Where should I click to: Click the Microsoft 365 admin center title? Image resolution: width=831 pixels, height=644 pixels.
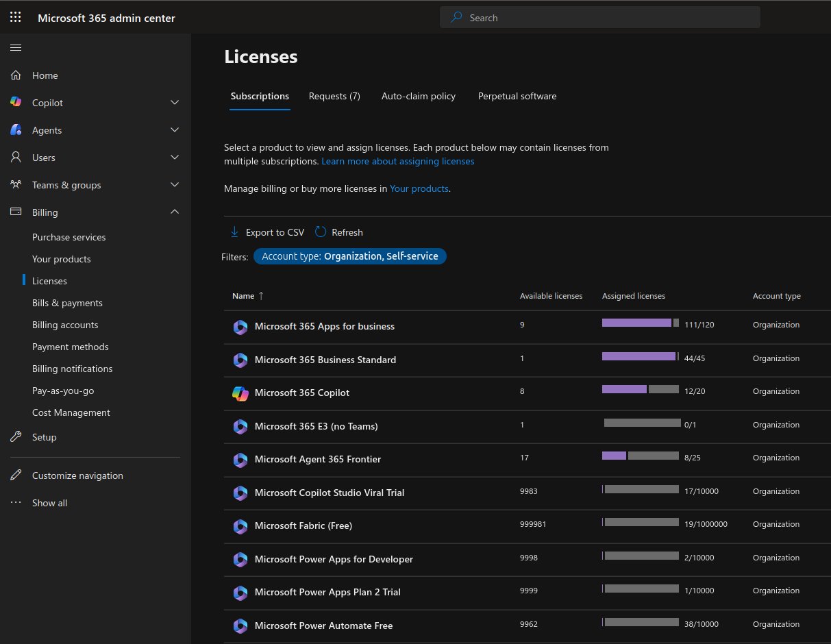(107, 18)
